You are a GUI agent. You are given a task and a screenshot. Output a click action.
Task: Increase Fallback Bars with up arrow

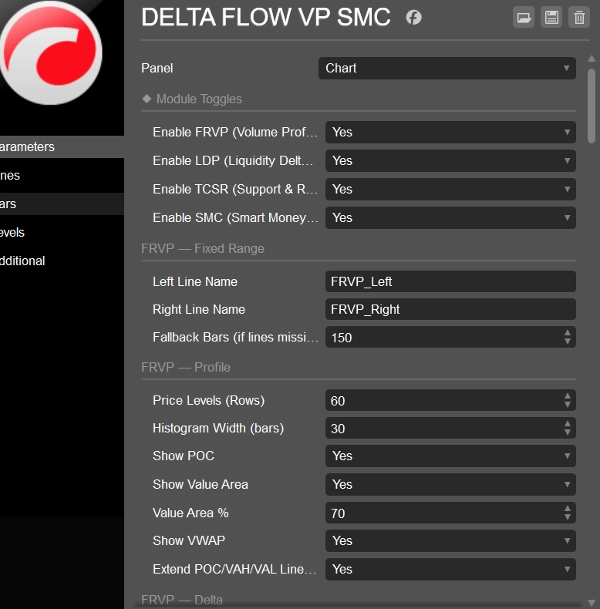[567, 333]
